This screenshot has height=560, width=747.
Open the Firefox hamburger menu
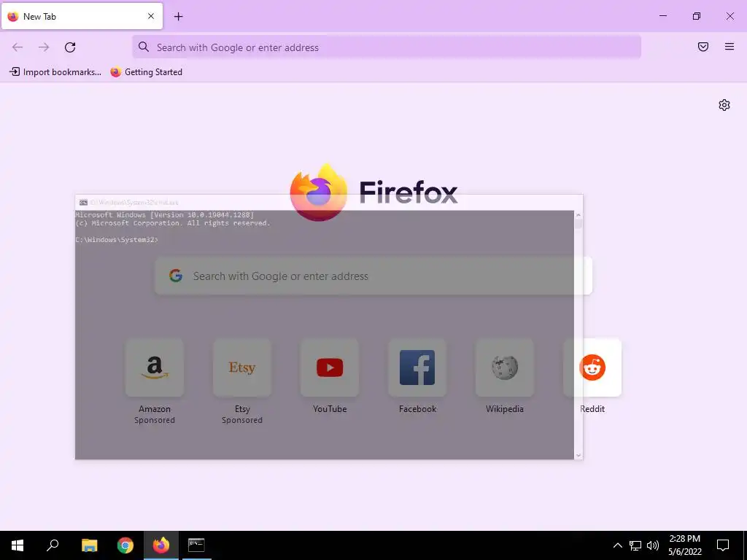click(x=729, y=47)
